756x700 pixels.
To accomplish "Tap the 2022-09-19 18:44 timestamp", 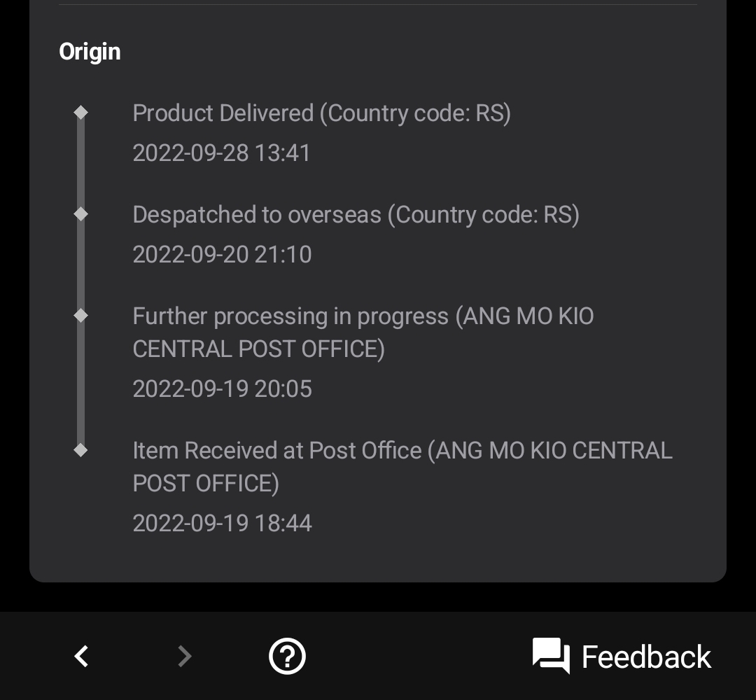I will [223, 523].
